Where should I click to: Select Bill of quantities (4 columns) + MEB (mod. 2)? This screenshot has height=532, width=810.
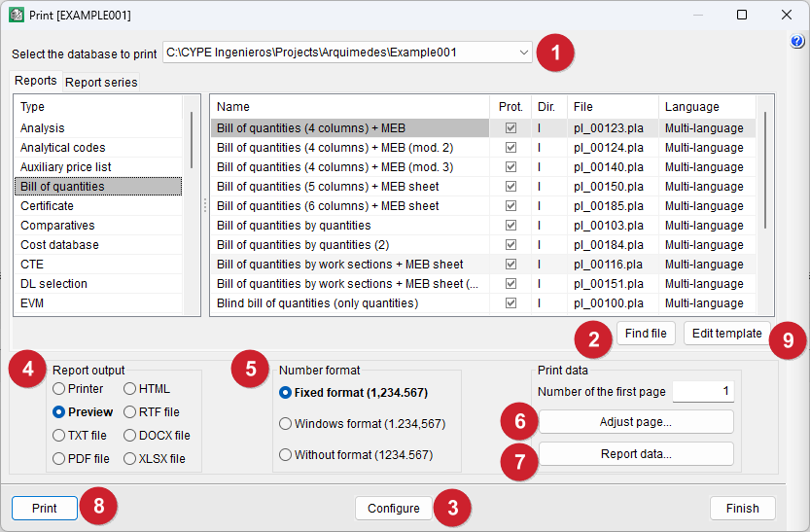pyautogui.click(x=350, y=148)
